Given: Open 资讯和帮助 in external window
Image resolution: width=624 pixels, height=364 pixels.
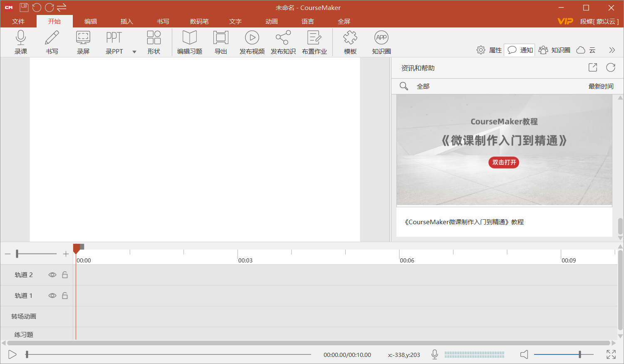Looking at the screenshot, I should click(593, 67).
